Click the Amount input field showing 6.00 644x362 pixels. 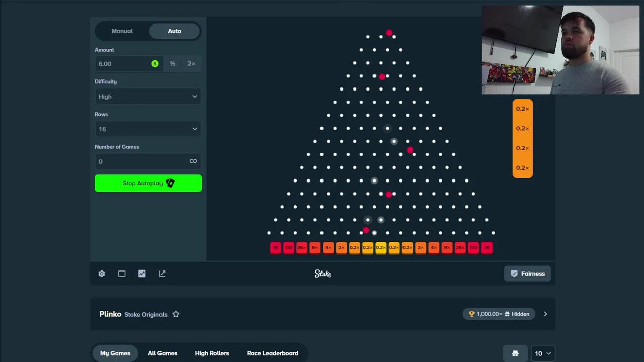click(x=128, y=64)
